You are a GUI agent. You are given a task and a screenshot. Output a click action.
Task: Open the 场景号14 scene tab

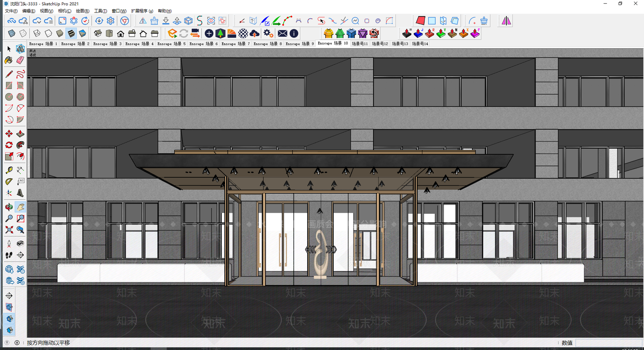pyautogui.click(x=420, y=43)
